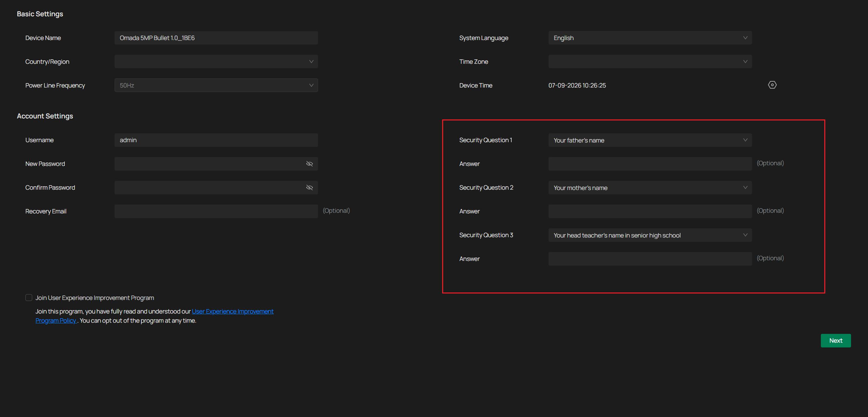Click the Answer field under Security Question 2
868x417 pixels.
(650, 211)
